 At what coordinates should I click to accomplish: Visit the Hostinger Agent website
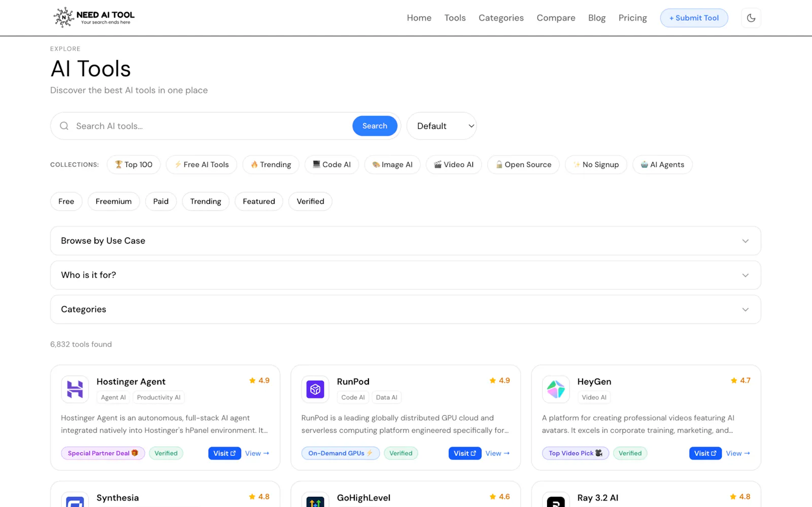coord(224,453)
